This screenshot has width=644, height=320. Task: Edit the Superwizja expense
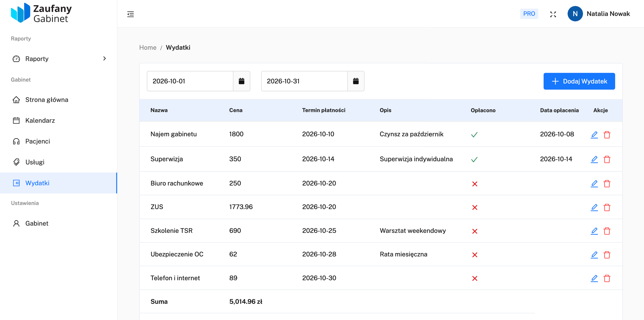pyautogui.click(x=594, y=159)
